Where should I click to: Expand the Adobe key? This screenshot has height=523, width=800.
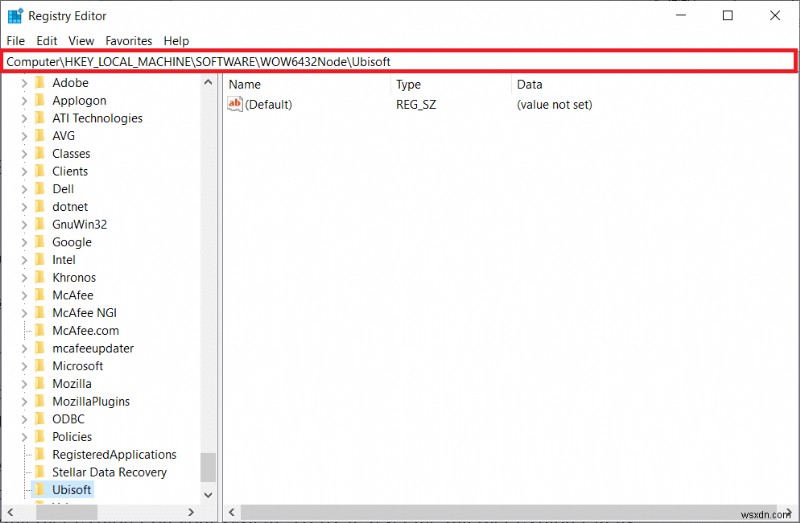[x=24, y=83]
